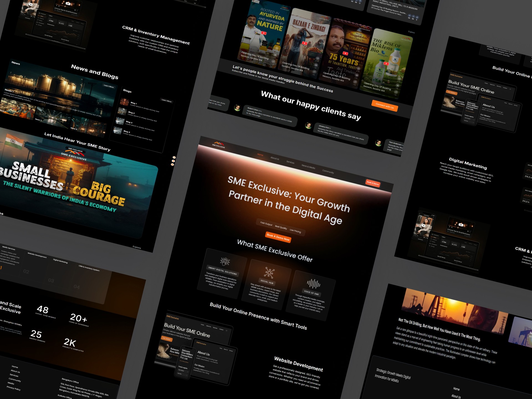Click the SME Exclusive logo in header
532x399 pixels.
coord(218,145)
